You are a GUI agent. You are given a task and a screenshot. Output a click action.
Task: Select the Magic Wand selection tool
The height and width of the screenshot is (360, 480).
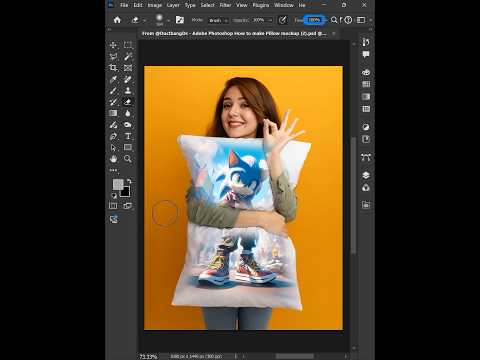(x=128, y=56)
